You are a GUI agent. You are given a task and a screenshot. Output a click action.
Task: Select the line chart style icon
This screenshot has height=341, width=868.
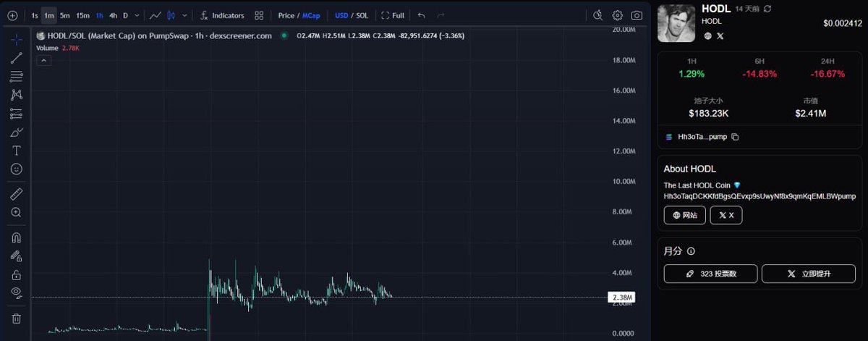coord(156,15)
